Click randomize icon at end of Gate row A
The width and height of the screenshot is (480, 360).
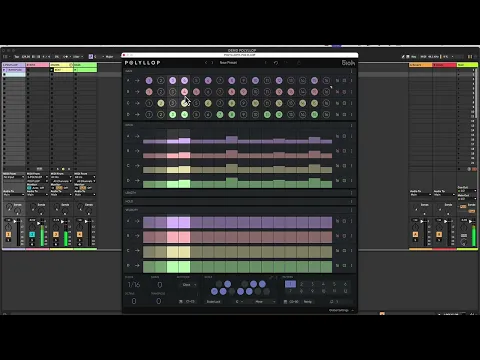click(337, 81)
